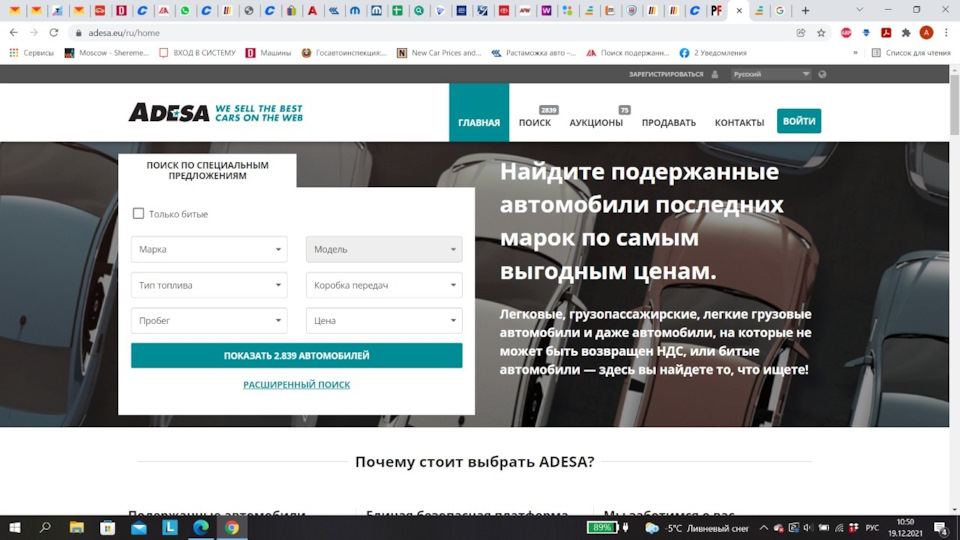Show more bookmarks chevron
This screenshot has width=960, height=540.
coord(855,53)
